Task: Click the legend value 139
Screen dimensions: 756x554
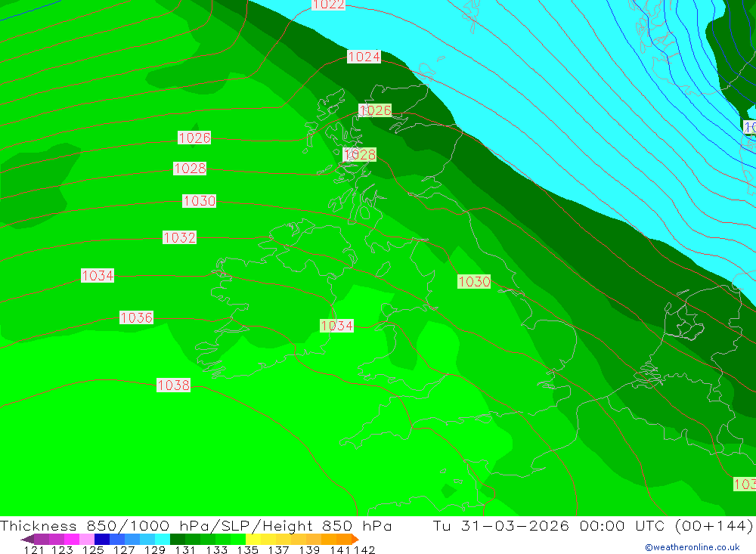Action: [309, 550]
